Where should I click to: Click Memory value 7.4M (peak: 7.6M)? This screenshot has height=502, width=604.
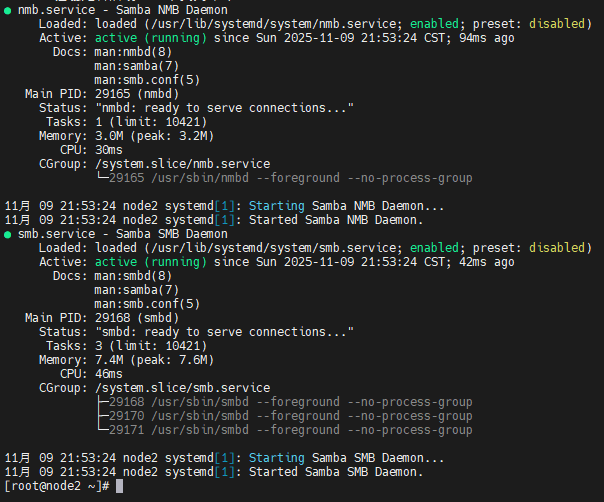pos(154,360)
